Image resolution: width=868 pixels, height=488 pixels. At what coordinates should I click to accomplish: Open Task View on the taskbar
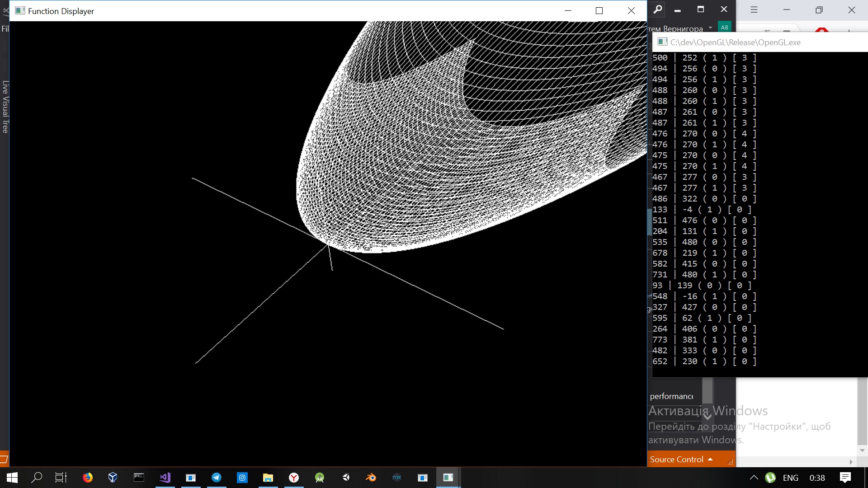[x=61, y=478]
